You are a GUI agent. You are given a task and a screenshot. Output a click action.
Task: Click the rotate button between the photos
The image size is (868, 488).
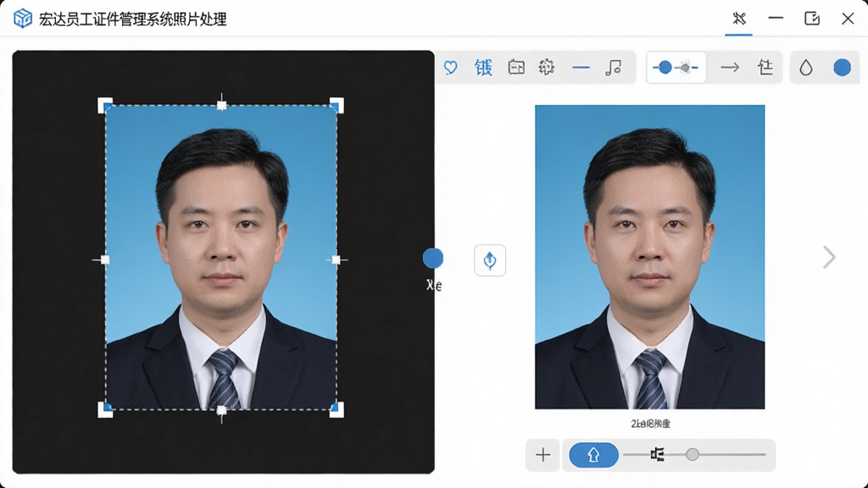pos(490,260)
